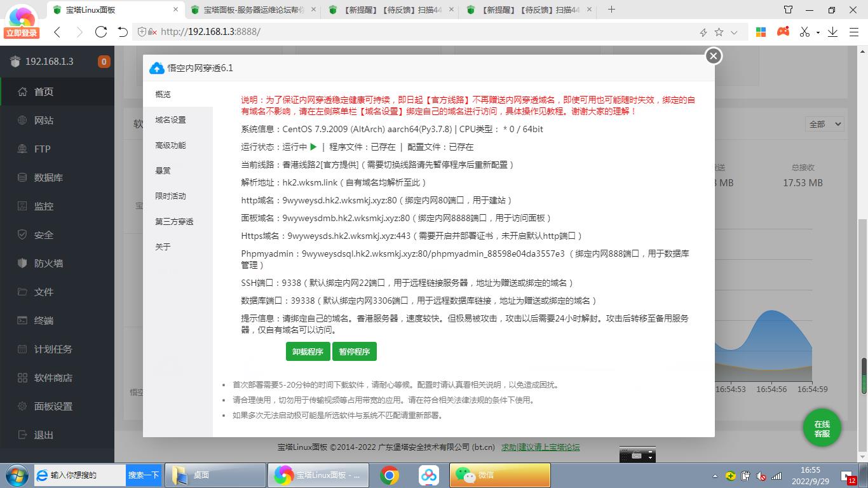The height and width of the screenshot is (488, 868).
Task: Open 面板设置 in the panel sidebar
Action: click(x=57, y=406)
